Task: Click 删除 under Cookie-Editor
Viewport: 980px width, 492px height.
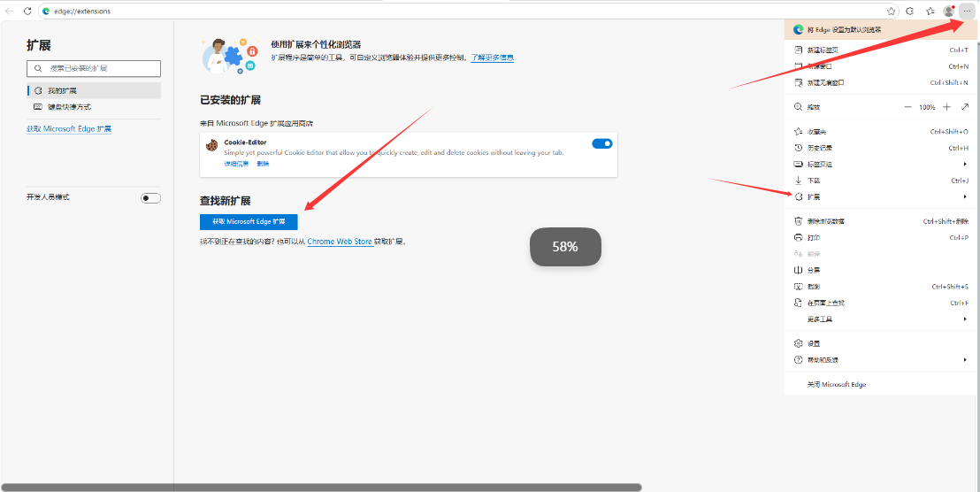Action: 263,164
